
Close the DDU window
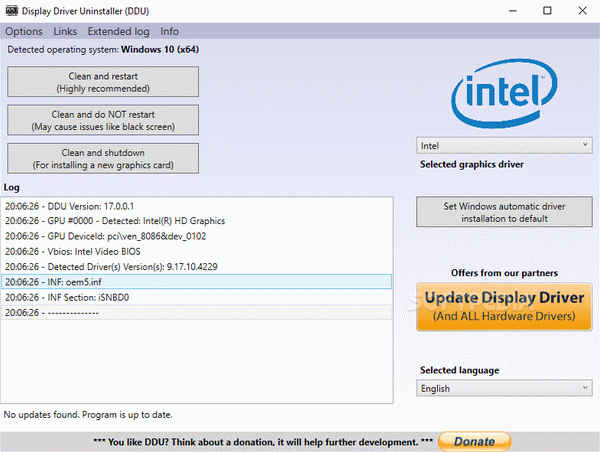point(582,11)
